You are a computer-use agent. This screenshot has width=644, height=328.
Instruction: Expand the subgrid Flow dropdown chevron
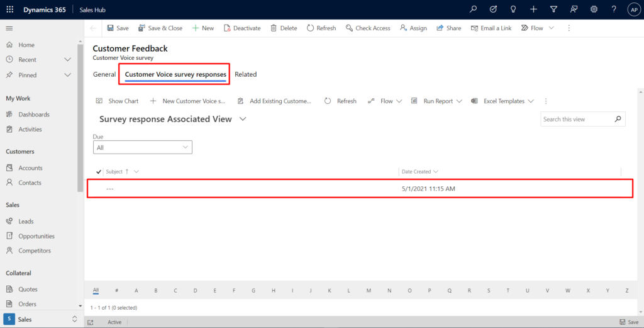coord(399,101)
